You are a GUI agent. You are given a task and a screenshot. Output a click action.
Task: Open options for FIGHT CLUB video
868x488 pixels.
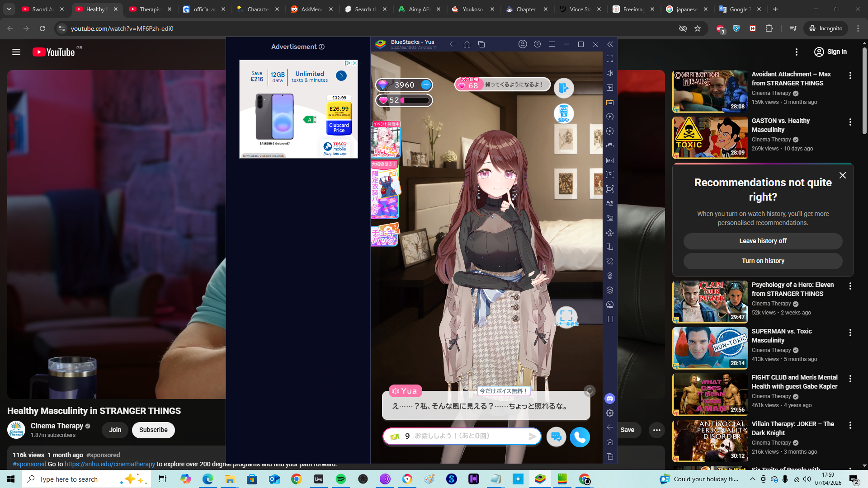(850, 379)
